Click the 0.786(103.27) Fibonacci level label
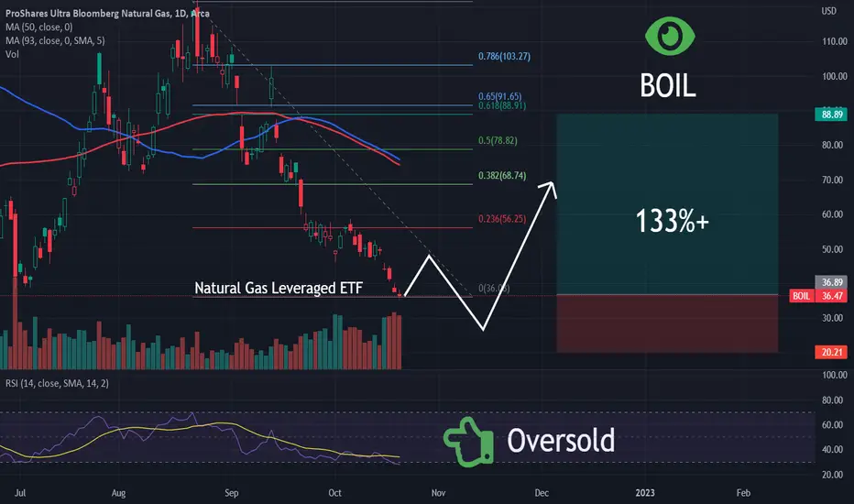The height and width of the screenshot is (504, 854). pos(504,56)
